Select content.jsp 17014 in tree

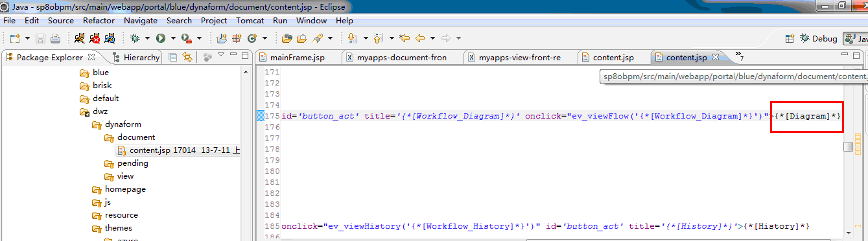pyautogui.click(x=179, y=150)
